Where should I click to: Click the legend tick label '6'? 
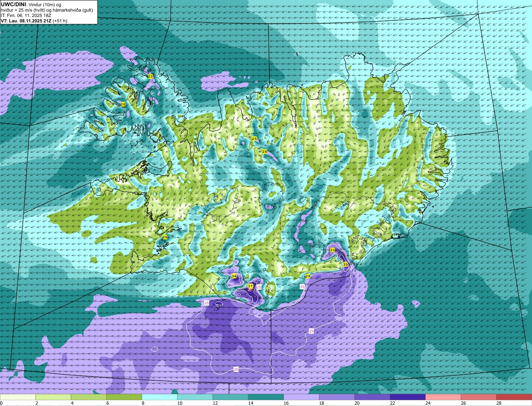coord(107,403)
